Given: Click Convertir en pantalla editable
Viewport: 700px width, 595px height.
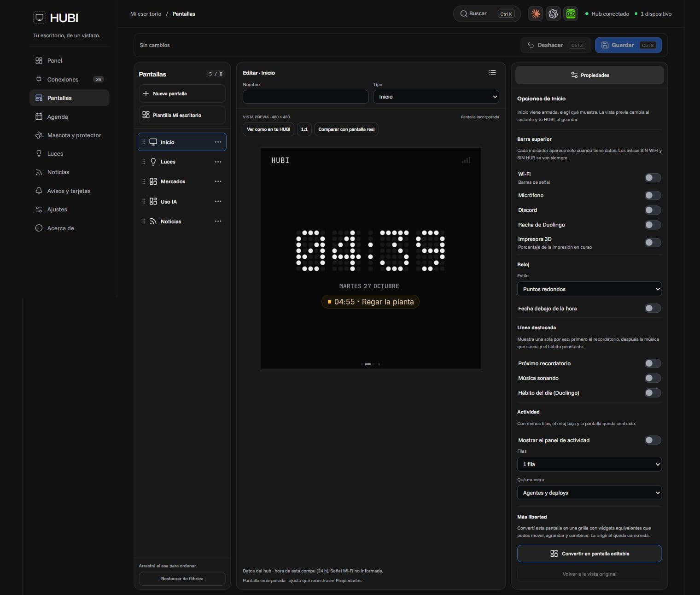Looking at the screenshot, I should pyautogui.click(x=589, y=554).
